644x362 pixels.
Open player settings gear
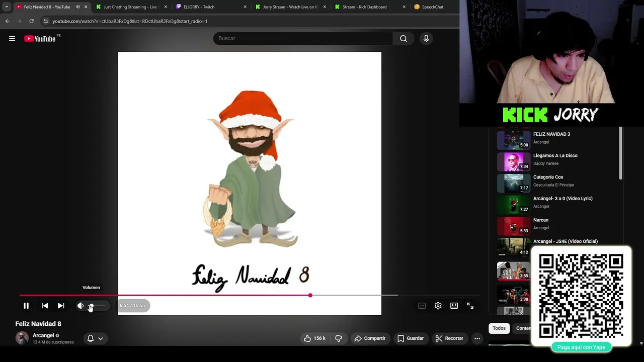coord(438,306)
